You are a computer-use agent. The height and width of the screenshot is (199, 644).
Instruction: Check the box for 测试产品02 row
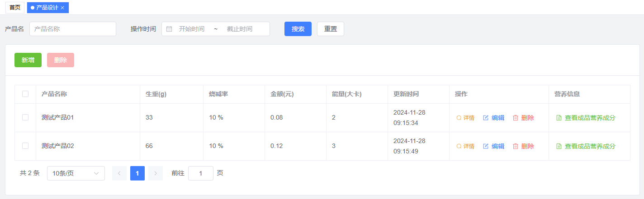[x=25, y=146]
